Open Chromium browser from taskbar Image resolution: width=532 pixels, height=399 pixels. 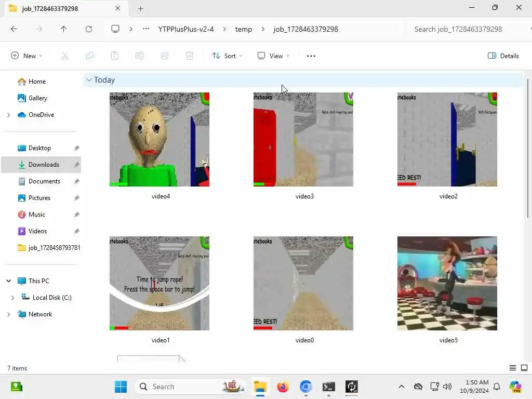[x=305, y=387]
